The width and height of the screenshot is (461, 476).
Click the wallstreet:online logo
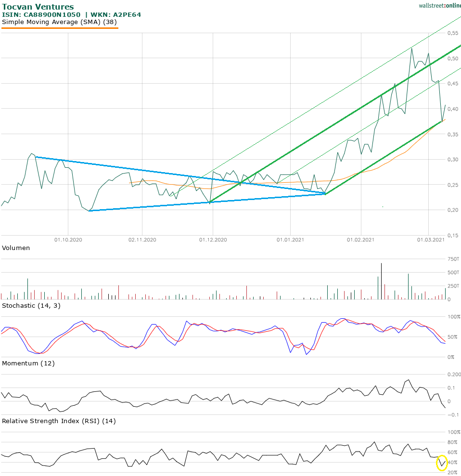pos(440,5)
